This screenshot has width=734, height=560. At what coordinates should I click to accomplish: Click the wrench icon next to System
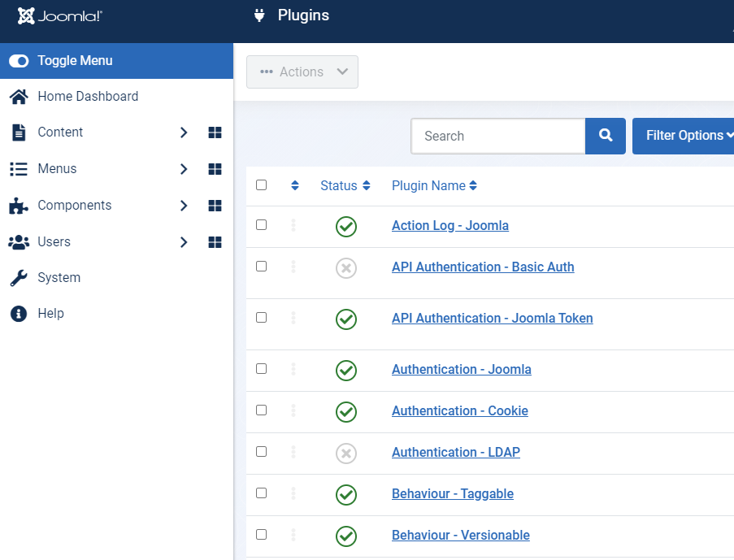[19, 278]
